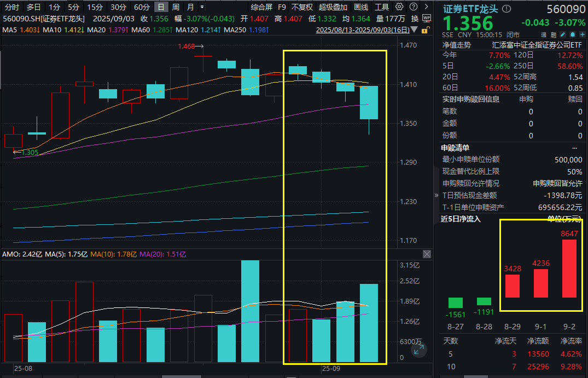Screen dimensions: 588x378
Task: Toggle 超级叠加 overlay option
Action: (x=333, y=7)
